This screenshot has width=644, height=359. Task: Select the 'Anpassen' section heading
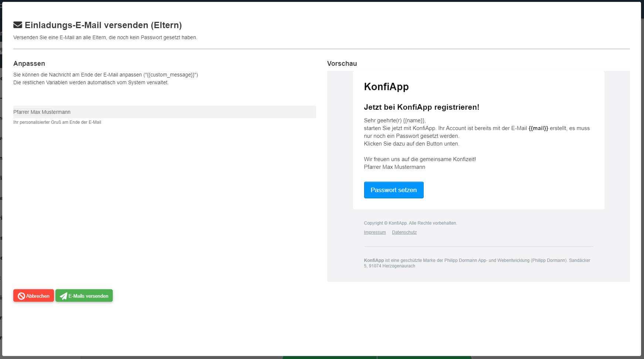29,64
